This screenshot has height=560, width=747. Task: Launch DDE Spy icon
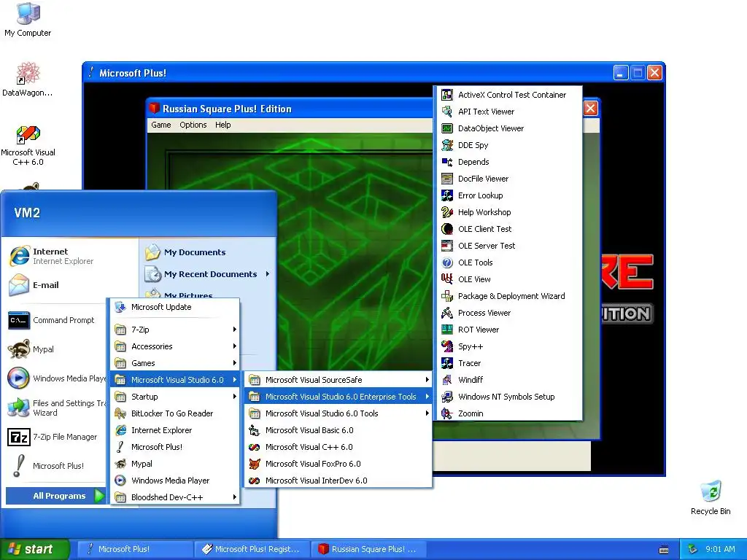[x=447, y=145]
